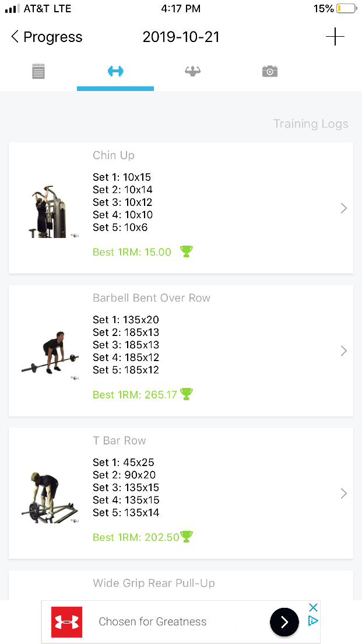The height and width of the screenshot is (644, 362).
Task: Tap the Chin Up trophy icon
Action: [186, 251]
